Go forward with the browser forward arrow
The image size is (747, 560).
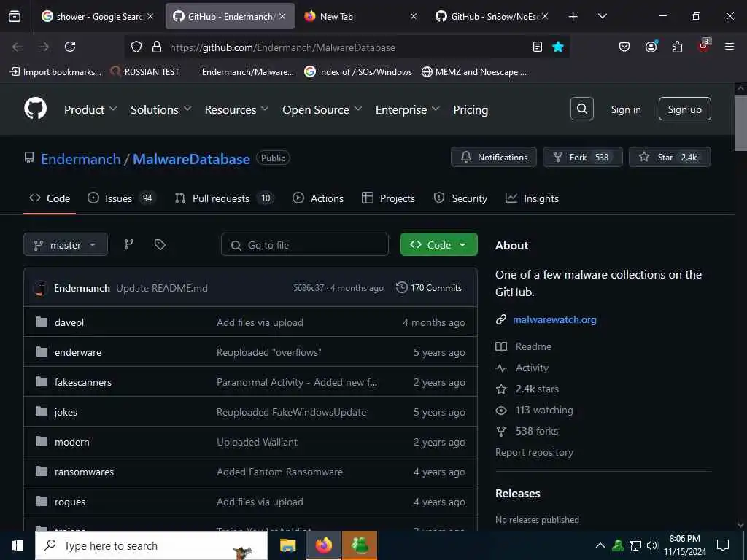click(x=44, y=47)
